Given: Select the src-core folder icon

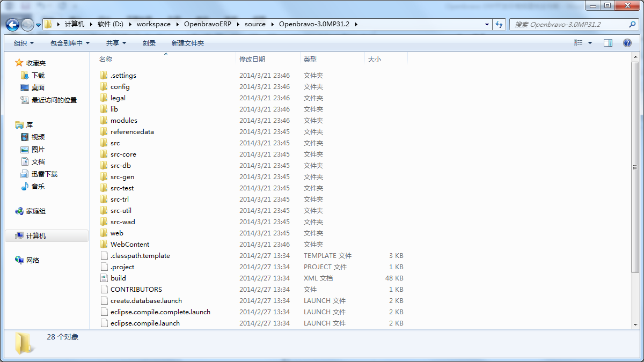Looking at the screenshot, I should [104, 154].
